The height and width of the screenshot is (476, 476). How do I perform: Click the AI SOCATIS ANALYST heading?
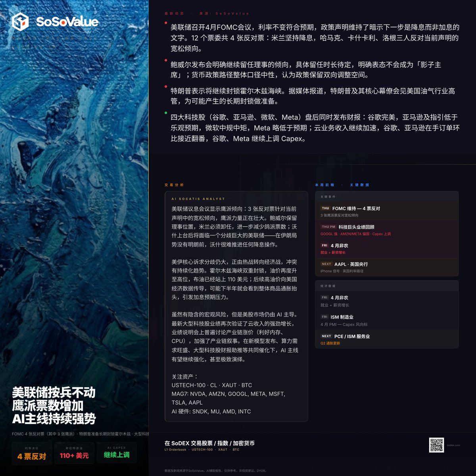198,199
